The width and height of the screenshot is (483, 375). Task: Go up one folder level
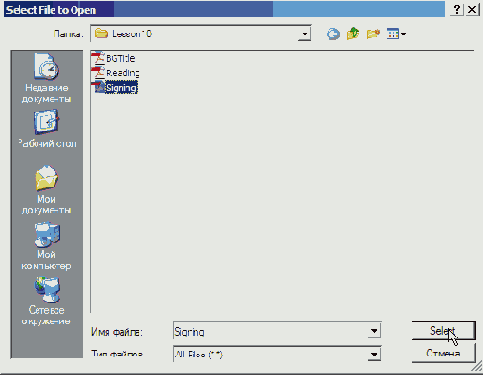353,34
